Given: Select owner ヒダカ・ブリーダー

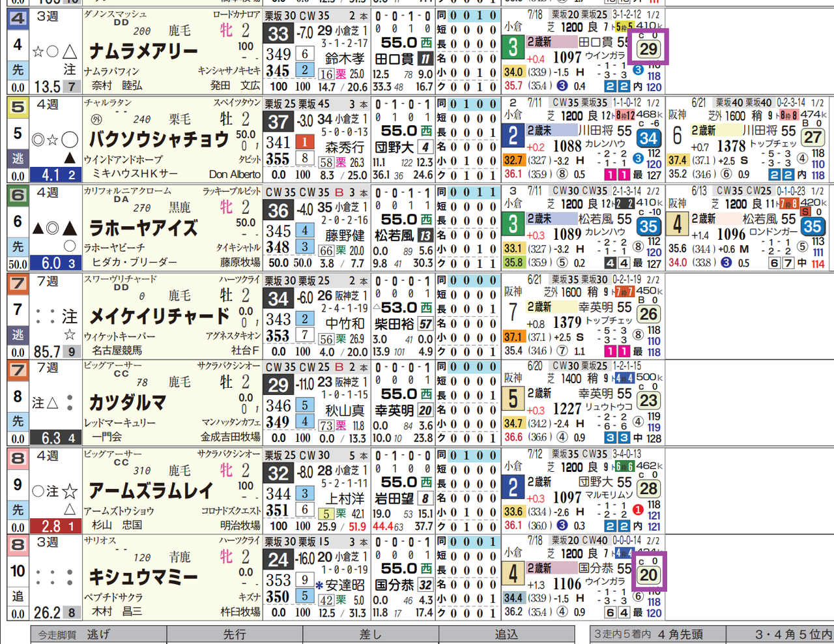Looking at the screenshot, I should [x=135, y=263].
